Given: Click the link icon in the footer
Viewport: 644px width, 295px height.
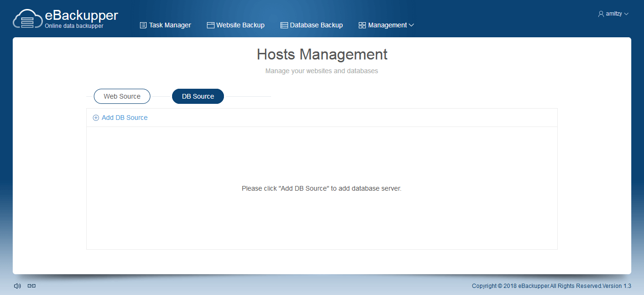Looking at the screenshot, I should pyautogui.click(x=32, y=286).
